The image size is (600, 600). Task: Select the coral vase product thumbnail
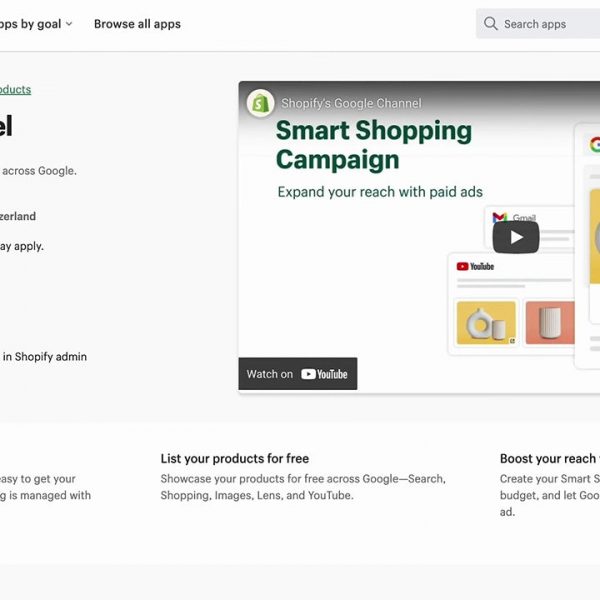click(x=550, y=323)
